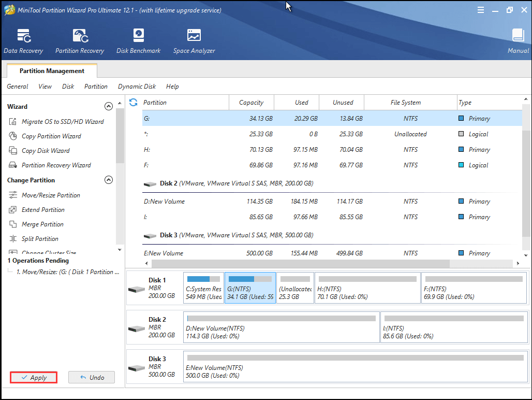Image resolution: width=532 pixels, height=400 pixels.
Task: Click the Split Partition icon
Action: [13, 239]
